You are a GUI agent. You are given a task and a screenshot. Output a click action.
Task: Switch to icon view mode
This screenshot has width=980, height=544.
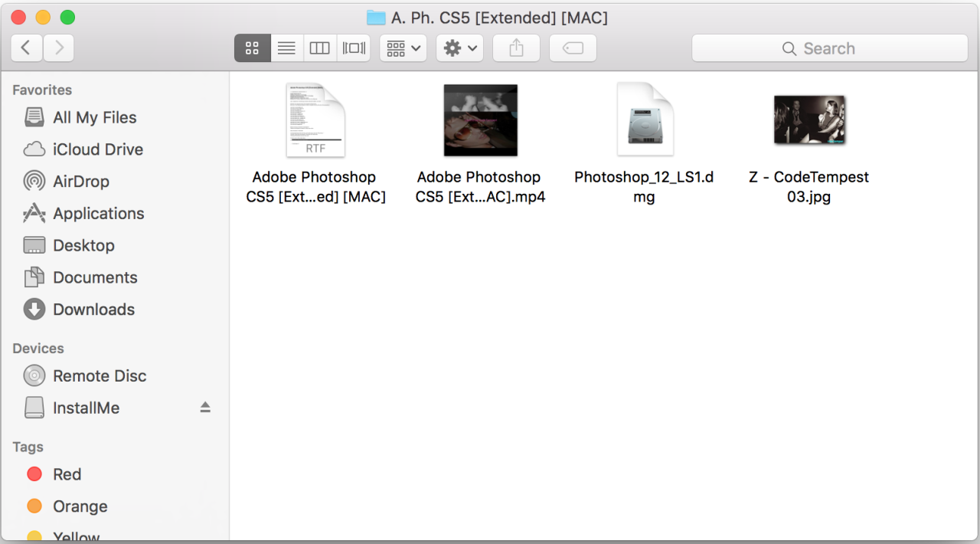coord(252,48)
